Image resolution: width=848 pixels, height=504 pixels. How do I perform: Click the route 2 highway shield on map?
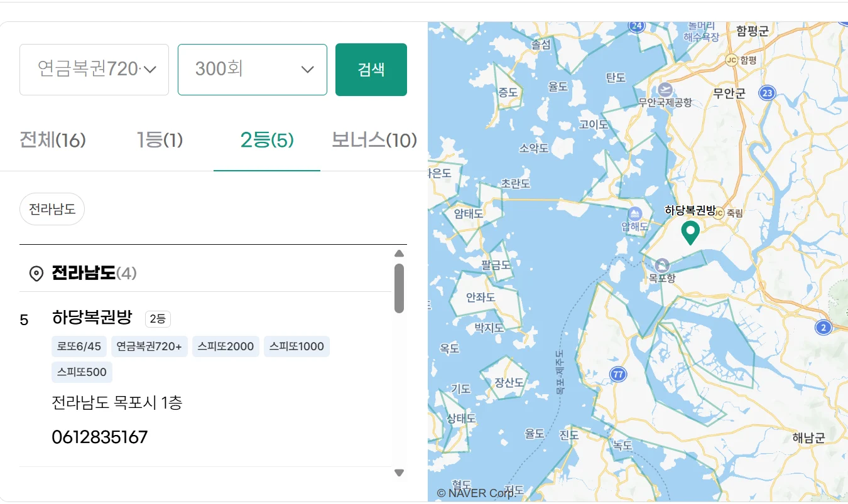[x=823, y=327]
